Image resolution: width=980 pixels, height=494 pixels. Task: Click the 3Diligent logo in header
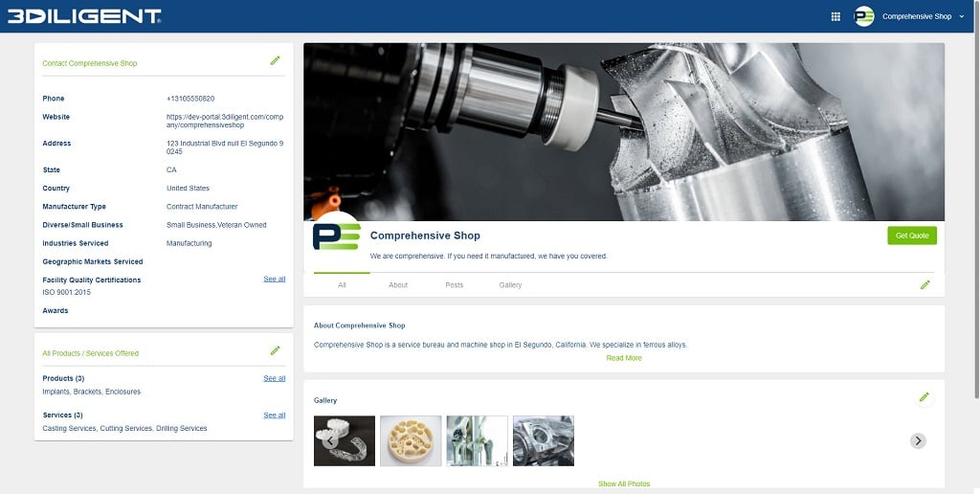84,16
